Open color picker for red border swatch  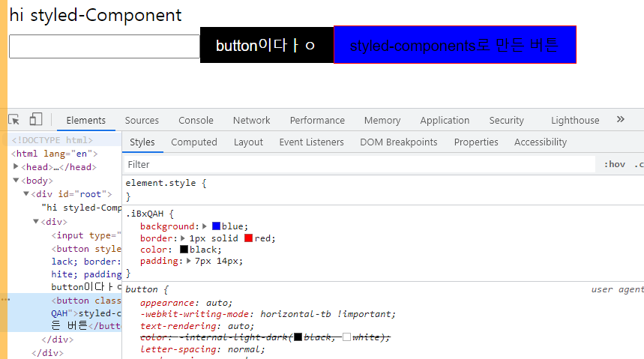point(248,238)
